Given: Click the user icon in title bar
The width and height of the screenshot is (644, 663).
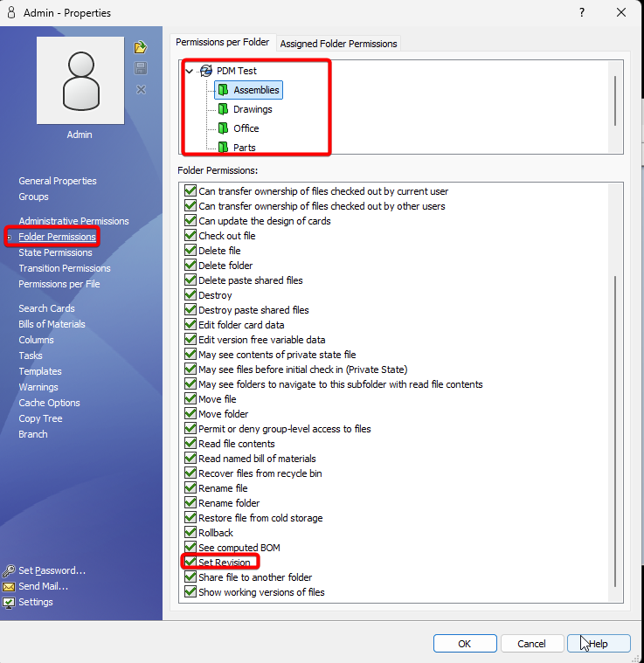Looking at the screenshot, I should 11,13.
